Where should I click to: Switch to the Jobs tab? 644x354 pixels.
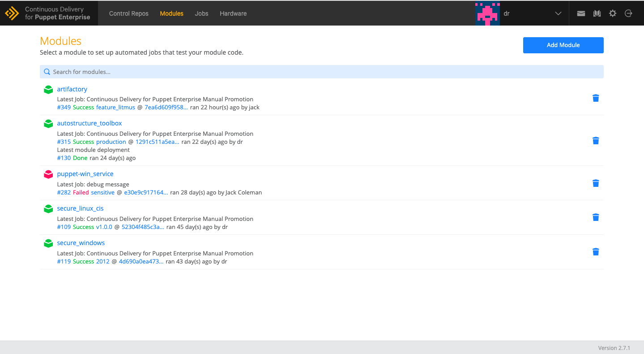[202, 13]
